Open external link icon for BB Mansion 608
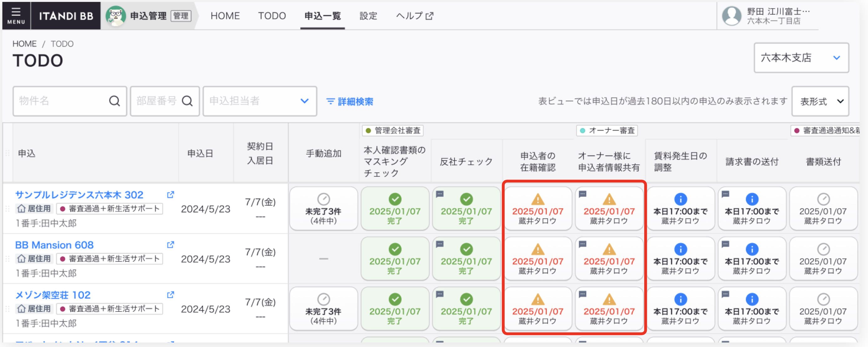Image resolution: width=868 pixels, height=347 pixels. point(171,245)
